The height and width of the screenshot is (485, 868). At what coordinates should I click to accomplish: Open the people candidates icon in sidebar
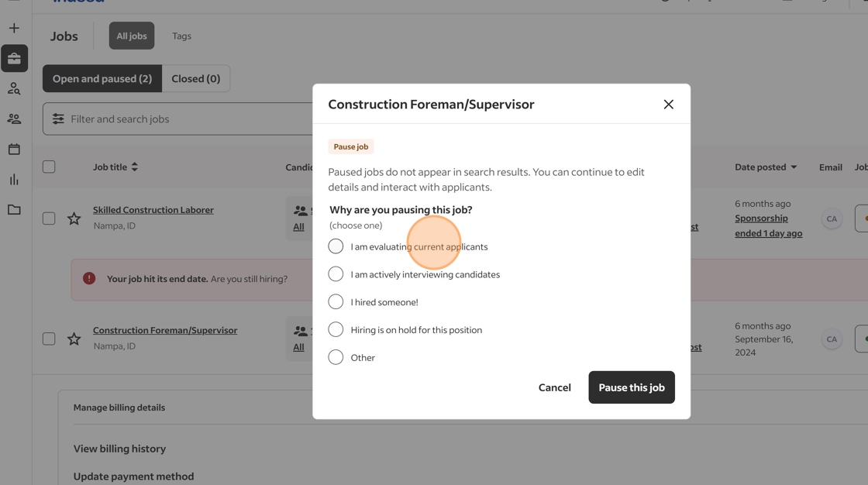tap(14, 119)
